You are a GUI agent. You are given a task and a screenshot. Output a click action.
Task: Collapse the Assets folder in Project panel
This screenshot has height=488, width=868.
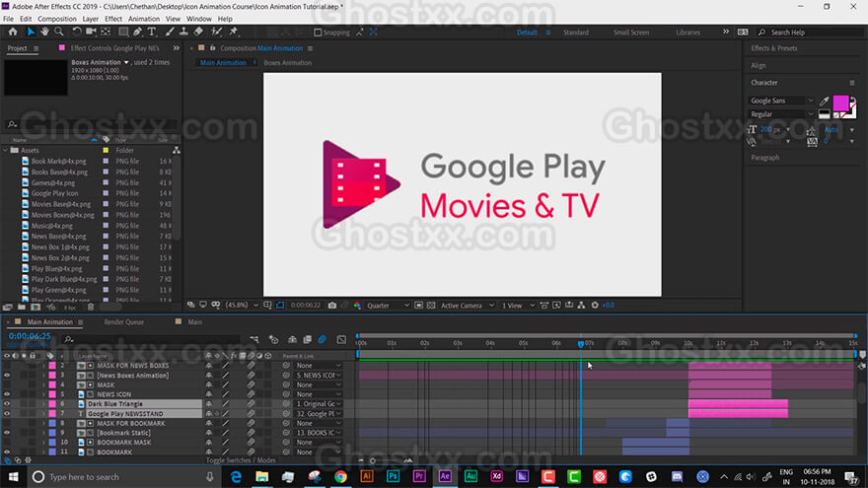[6, 151]
